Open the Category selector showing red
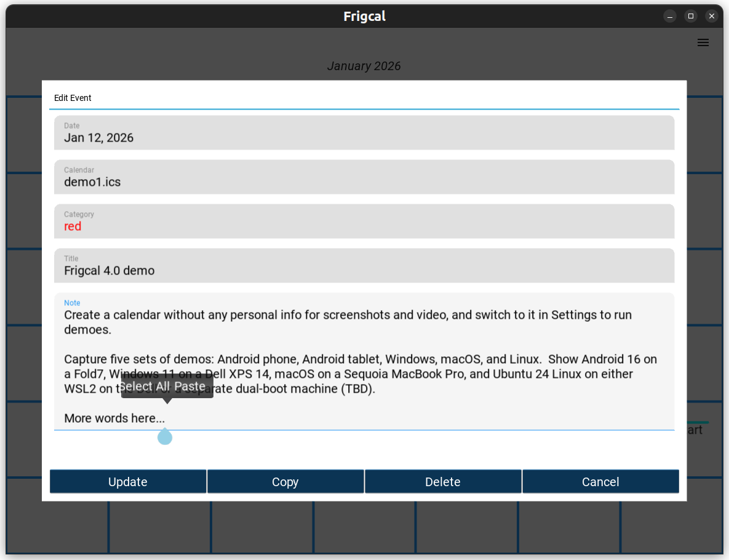729x560 pixels. [364, 221]
